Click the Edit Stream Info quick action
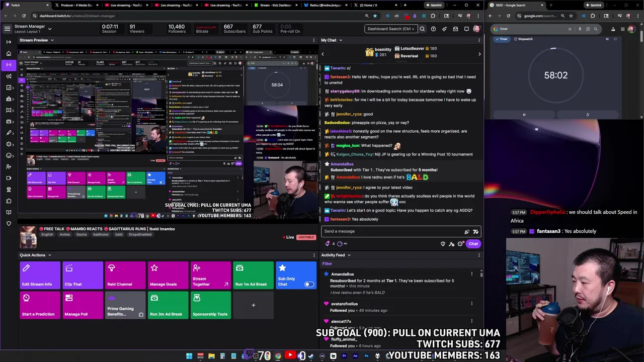 [40, 275]
